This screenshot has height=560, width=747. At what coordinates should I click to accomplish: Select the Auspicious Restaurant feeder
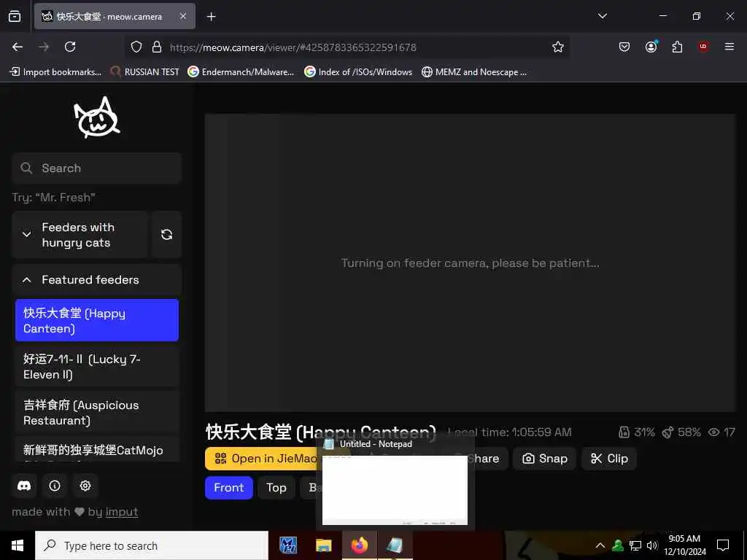click(97, 413)
